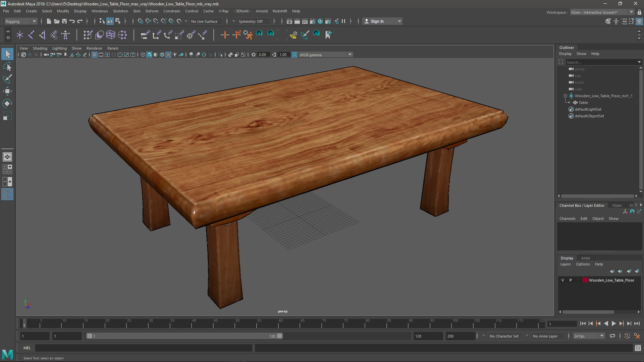Toggle the viewport grid display icon
The height and width of the screenshot is (362, 644).
tap(95, 55)
